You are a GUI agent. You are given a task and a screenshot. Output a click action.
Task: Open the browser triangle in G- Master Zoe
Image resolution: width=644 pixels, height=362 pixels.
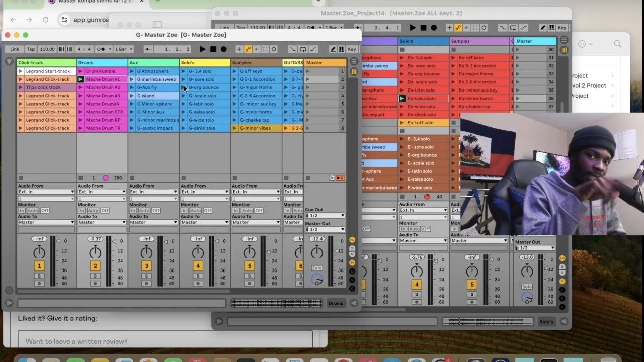pyautogui.click(x=9, y=61)
